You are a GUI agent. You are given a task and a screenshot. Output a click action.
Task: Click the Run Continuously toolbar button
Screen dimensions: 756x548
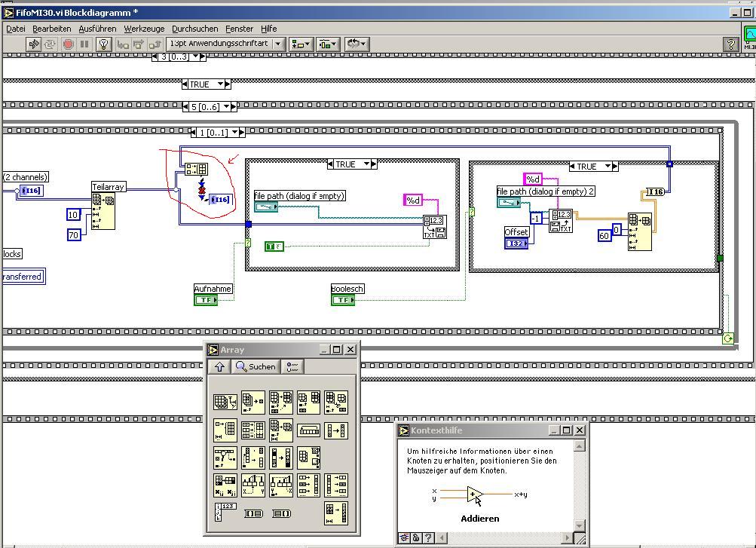(51, 44)
